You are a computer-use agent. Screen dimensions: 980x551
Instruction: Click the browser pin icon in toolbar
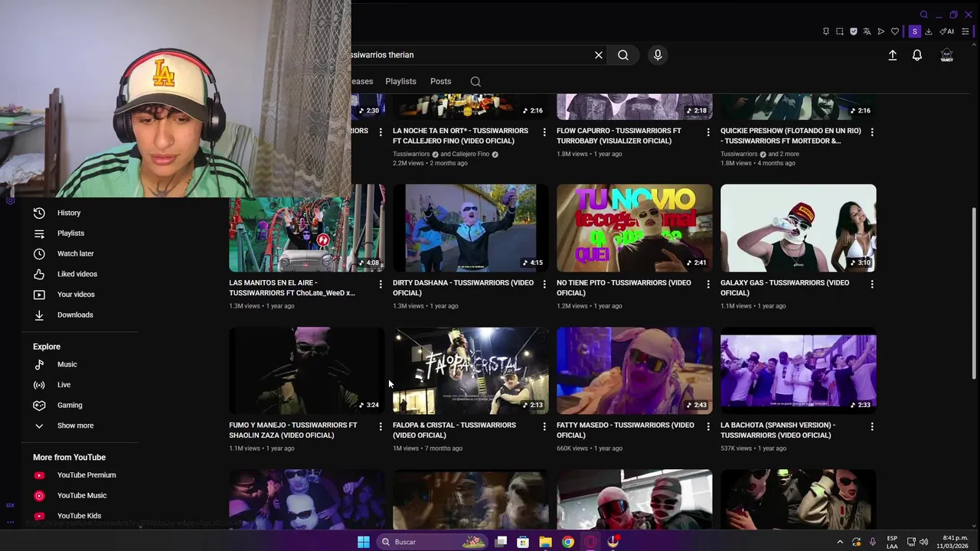coord(826,31)
